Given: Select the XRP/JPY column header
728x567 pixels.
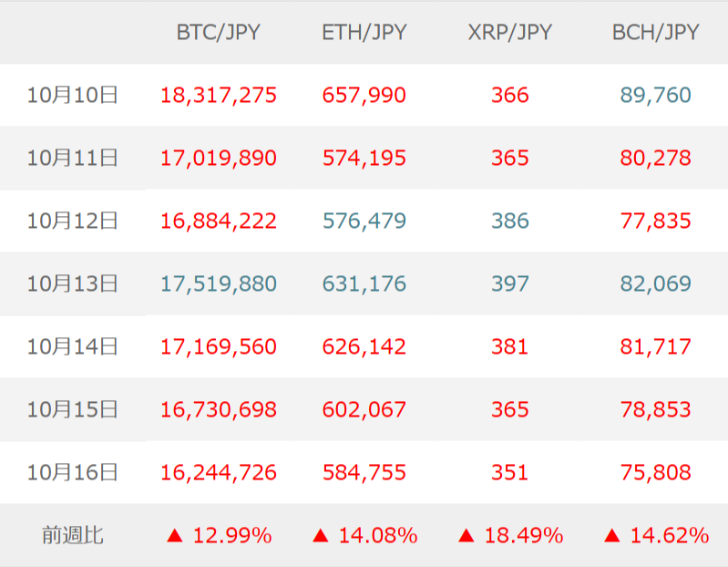Looking at the screenshot, I should [x=509, y=33].
